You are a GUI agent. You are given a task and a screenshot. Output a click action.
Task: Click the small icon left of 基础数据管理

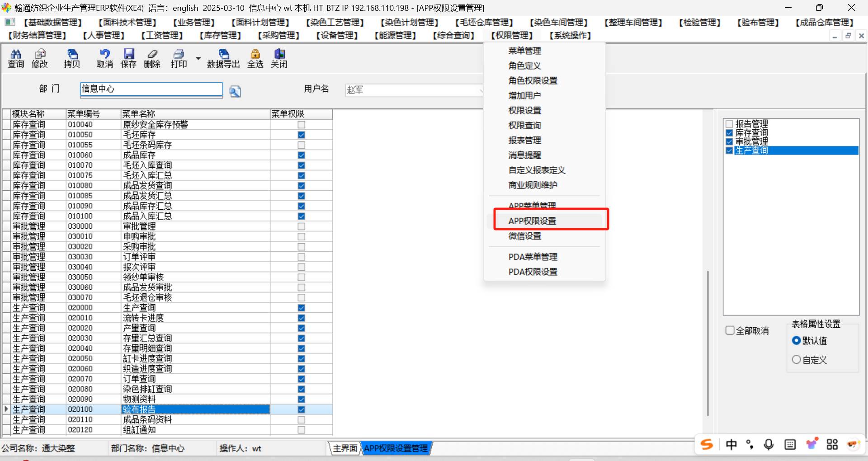(10, 22)
